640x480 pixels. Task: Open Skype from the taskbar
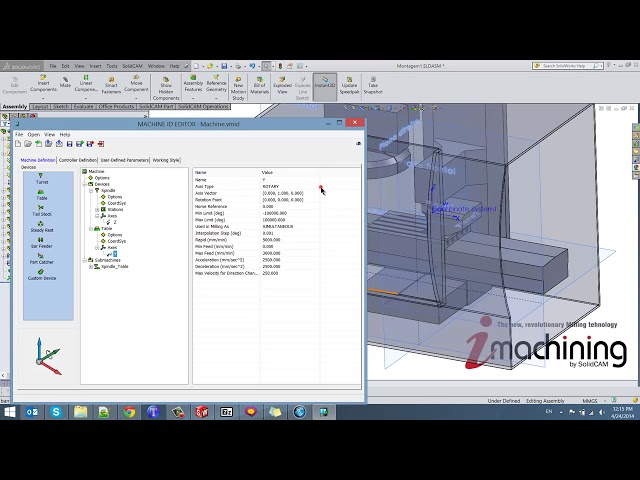click(56, 412)
